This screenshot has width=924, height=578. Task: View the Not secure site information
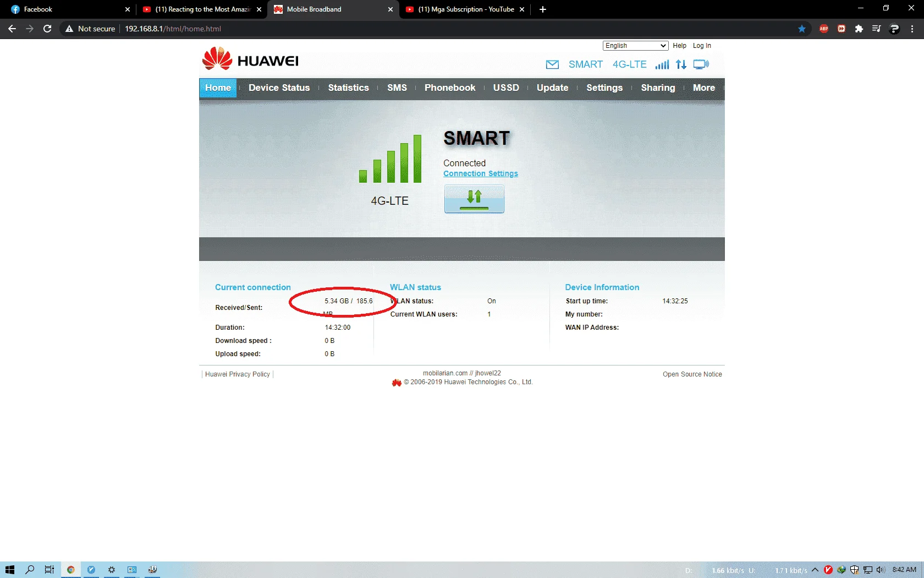(x=90, y=29)
